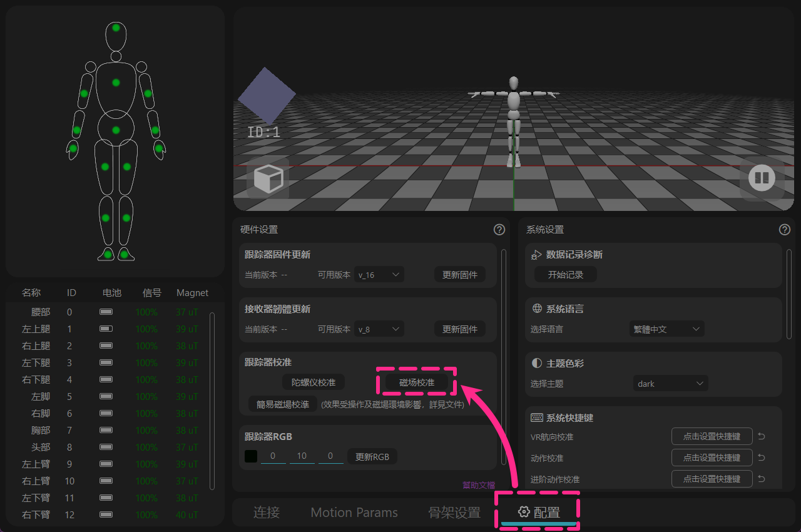Click the keyboard icon beside 系统快捷键
The height and width of the screenshot is (532, 801).
coord(537,417)
